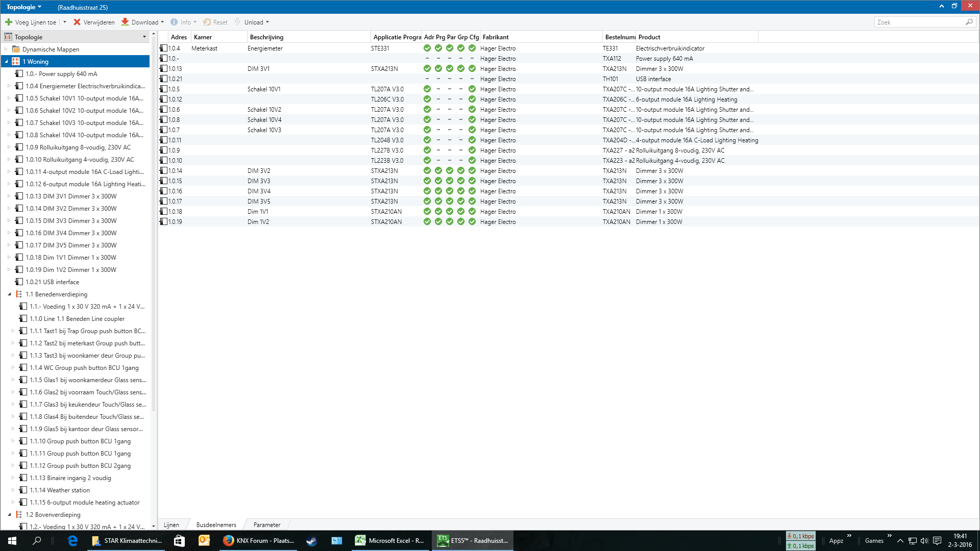Open ETS5 Raadhuisstraat in the taskbar
The height and width of the screenshot is (551, 980).
(473, 540)
